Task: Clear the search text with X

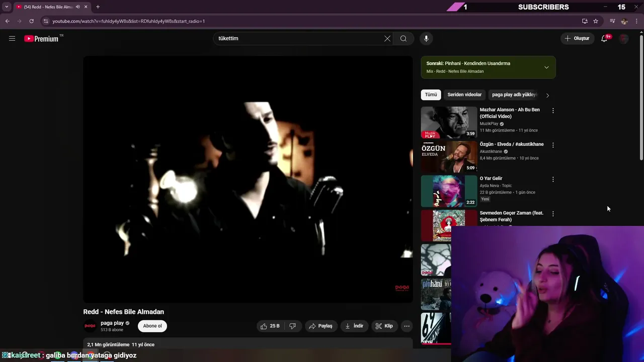Action: 387,38
